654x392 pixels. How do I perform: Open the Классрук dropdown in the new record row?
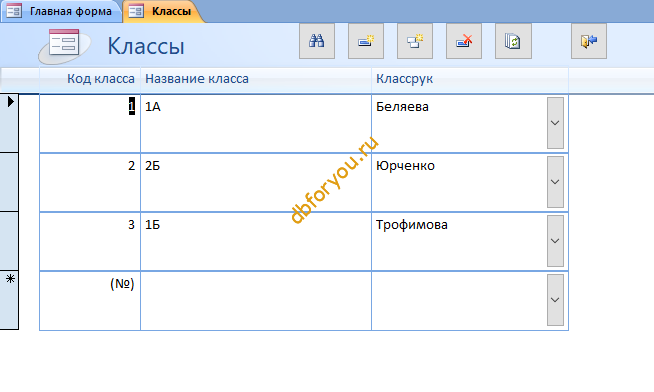(x=555, y=300)
